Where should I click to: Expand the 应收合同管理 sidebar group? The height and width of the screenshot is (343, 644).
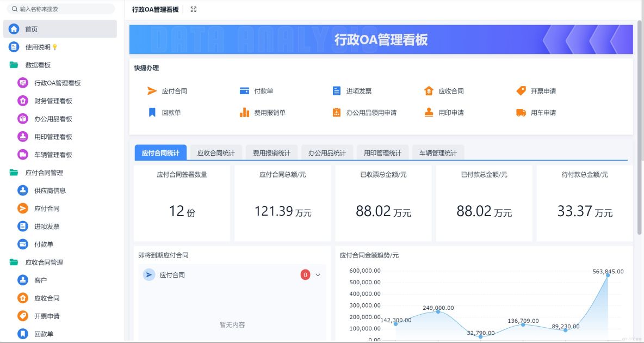point(44,262)
